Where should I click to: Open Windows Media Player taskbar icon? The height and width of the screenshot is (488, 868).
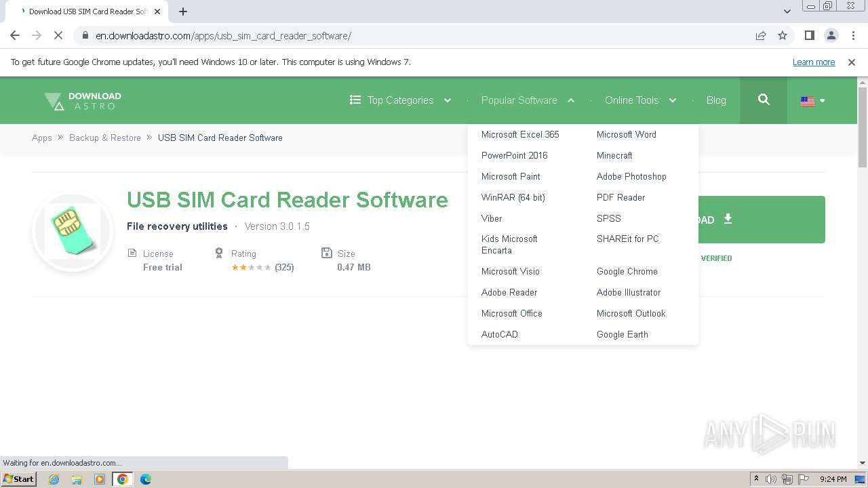[100, 479]
